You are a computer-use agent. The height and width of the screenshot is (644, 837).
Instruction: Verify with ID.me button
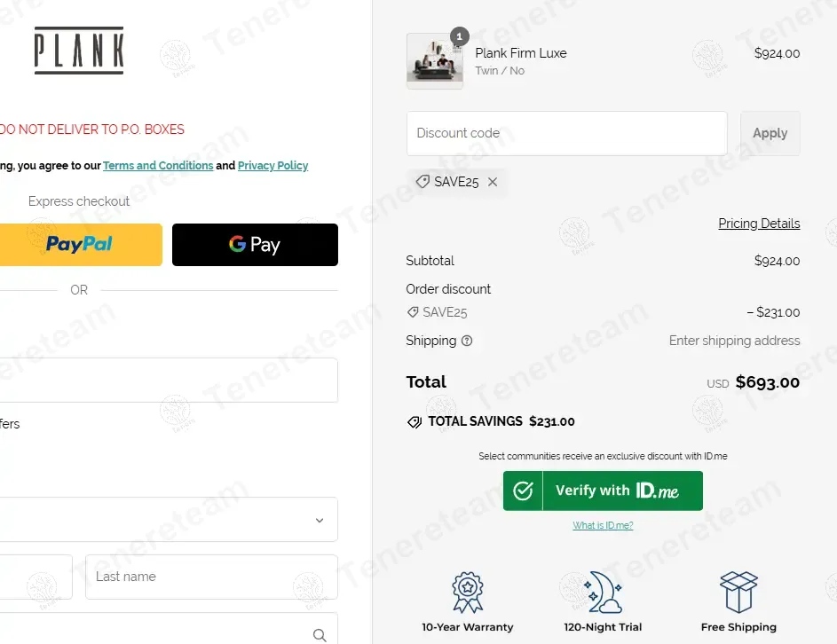[x=603, y=491]
